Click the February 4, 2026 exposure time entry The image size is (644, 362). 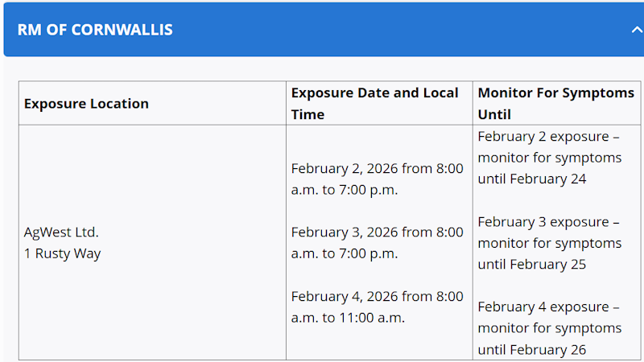pyautogui.click(x=377, y=306)
